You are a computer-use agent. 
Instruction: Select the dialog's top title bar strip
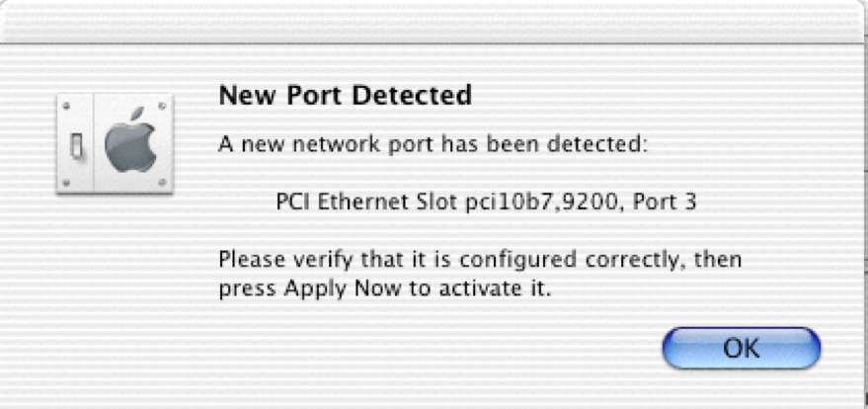click(x=434, y=22)
